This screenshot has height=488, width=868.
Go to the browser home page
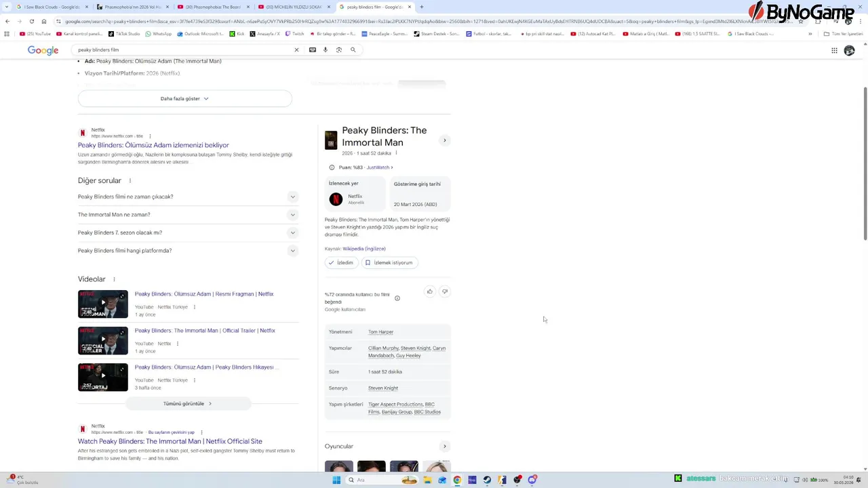click(44, 21)
